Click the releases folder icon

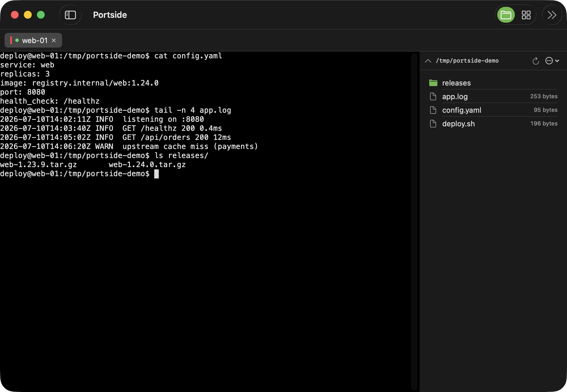click(x=433, y=83)
